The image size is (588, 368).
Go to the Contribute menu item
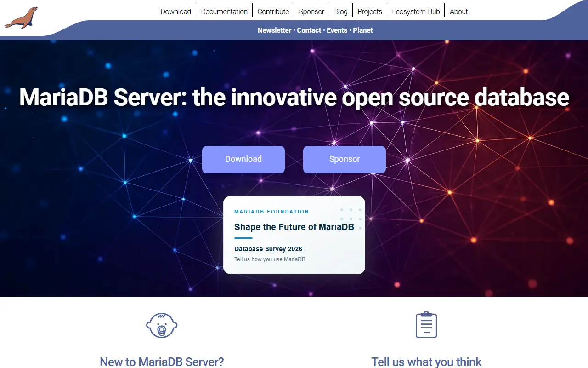[x=273, y=11]
